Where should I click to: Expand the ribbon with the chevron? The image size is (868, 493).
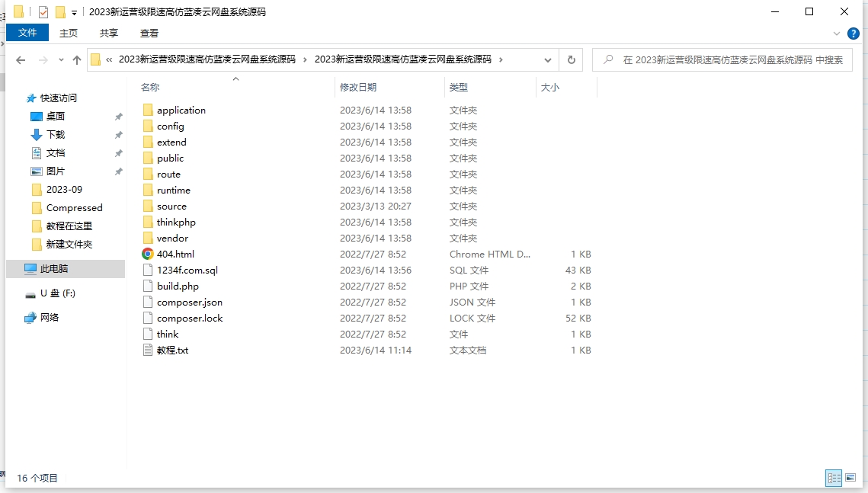(837, 34)
